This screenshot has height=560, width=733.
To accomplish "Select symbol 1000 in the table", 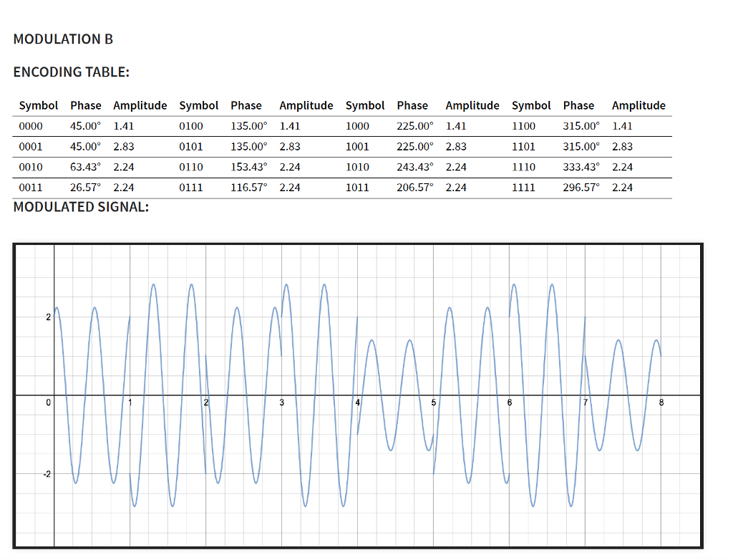I will click(x=358, y=126).
